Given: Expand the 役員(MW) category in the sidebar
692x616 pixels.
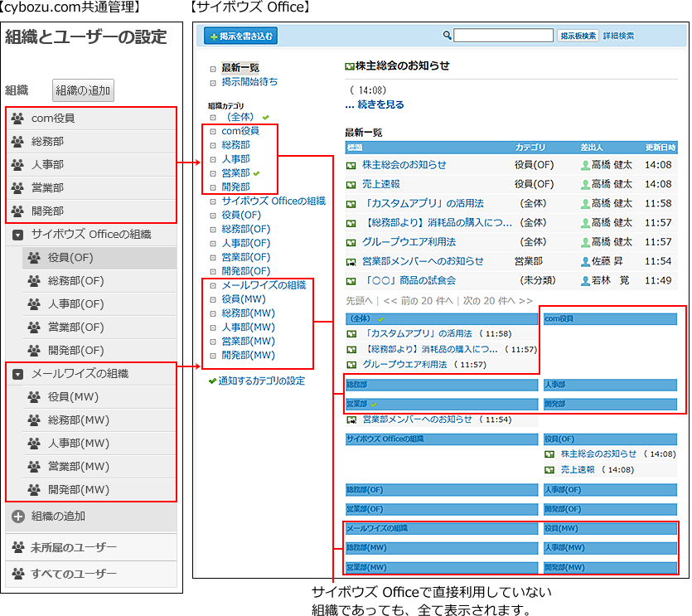Looking at the screenshot, I should click(x=213, y=300).
